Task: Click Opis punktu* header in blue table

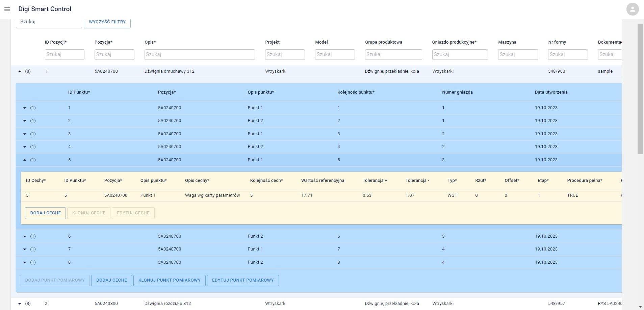Action: tap(261, 92)
